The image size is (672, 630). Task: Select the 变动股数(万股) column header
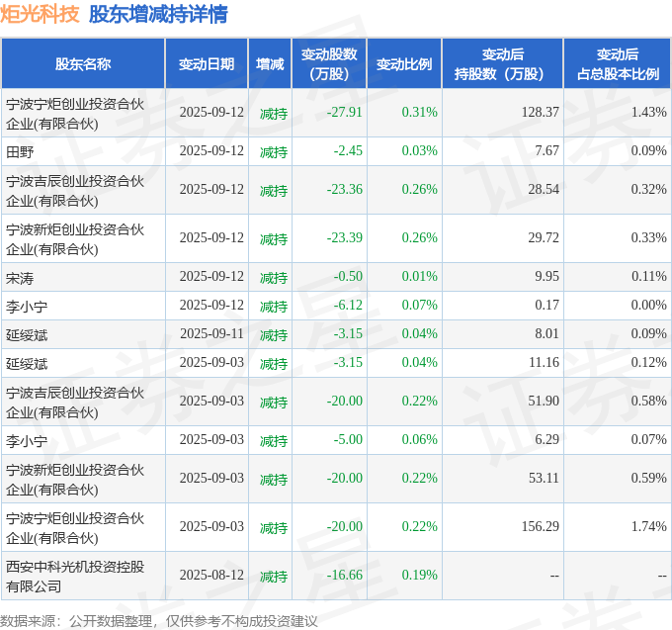pyautogui.click(x=329, y=64)
